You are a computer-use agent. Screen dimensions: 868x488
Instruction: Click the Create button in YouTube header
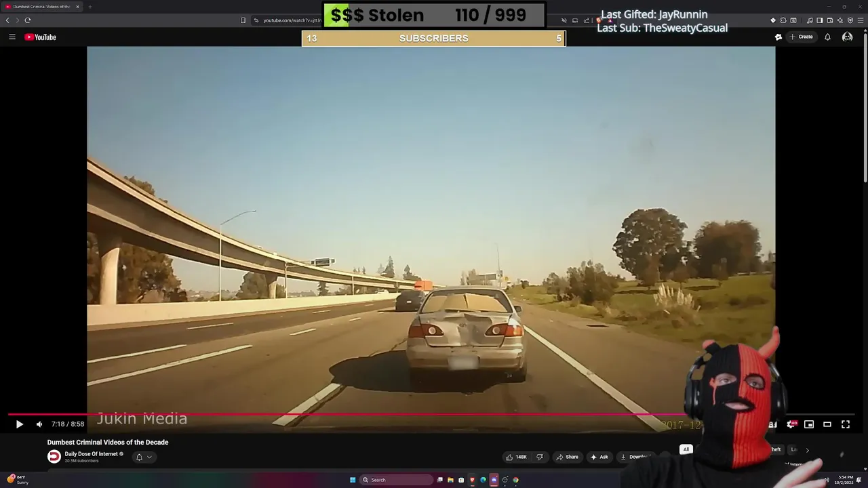(x=802, y=37)
